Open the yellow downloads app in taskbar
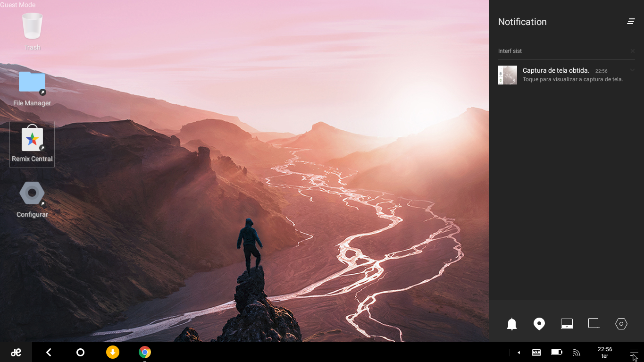 click(113, 352)
